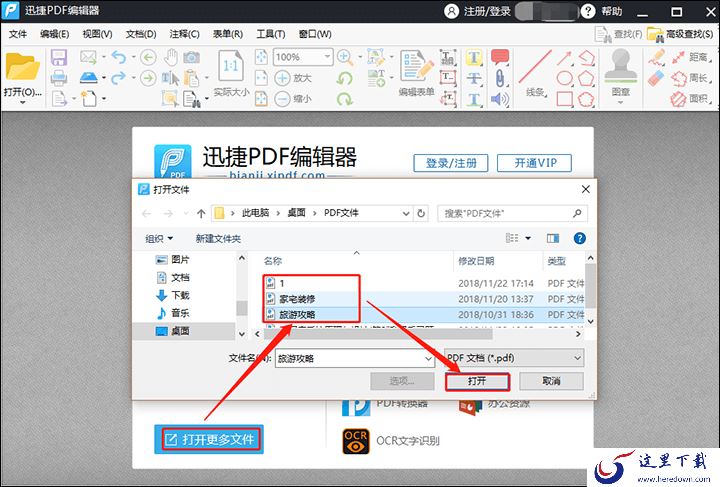Click the Snapshot camera icon
The image size is (720, 487).
click(191, 57)
